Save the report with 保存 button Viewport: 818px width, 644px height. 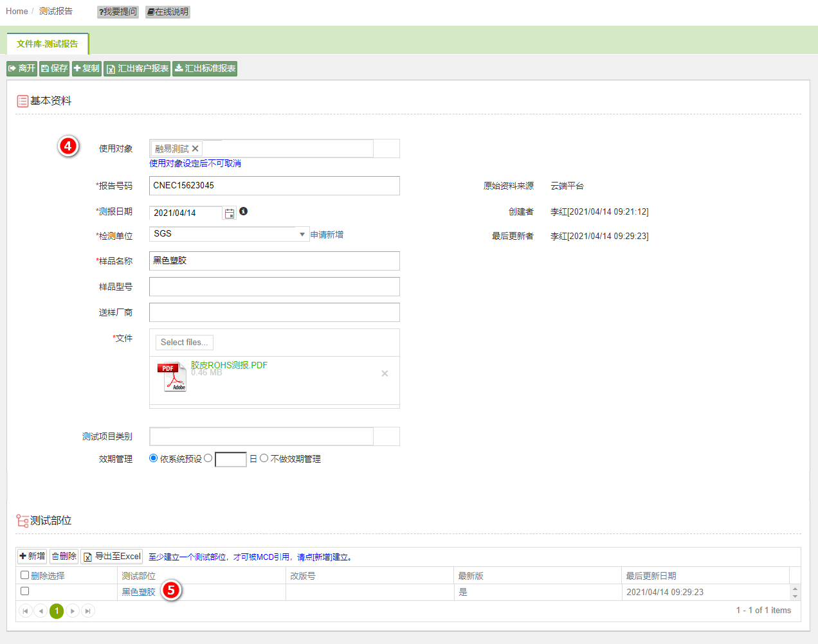[x=54, y=69]
